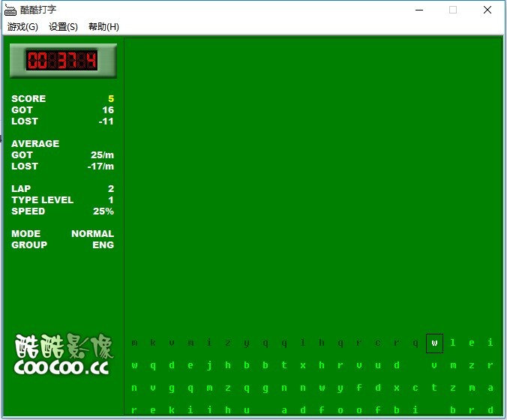The width and height of the screenshot is (507, 420).
Task: Open the 设置(S) menu
Action: [x=63, y=27]
